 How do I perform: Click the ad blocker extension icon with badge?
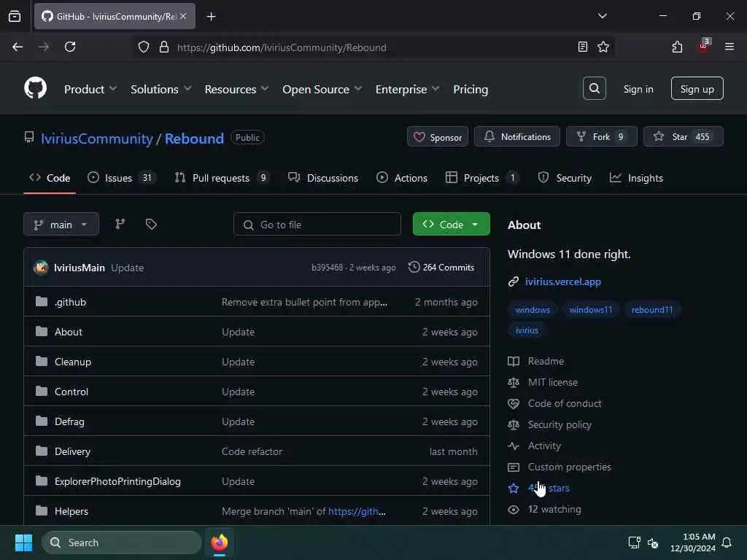(x=704, y=46)
